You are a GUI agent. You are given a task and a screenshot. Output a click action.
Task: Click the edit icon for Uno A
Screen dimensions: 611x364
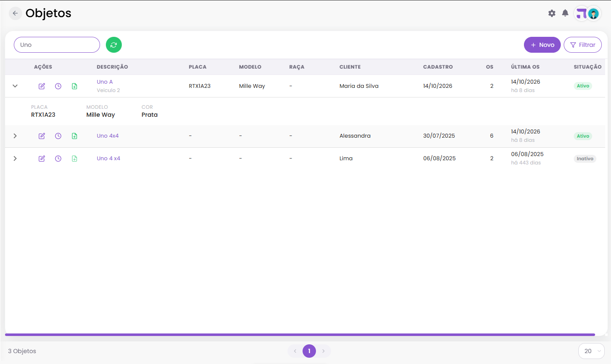(x=42, y=86)
